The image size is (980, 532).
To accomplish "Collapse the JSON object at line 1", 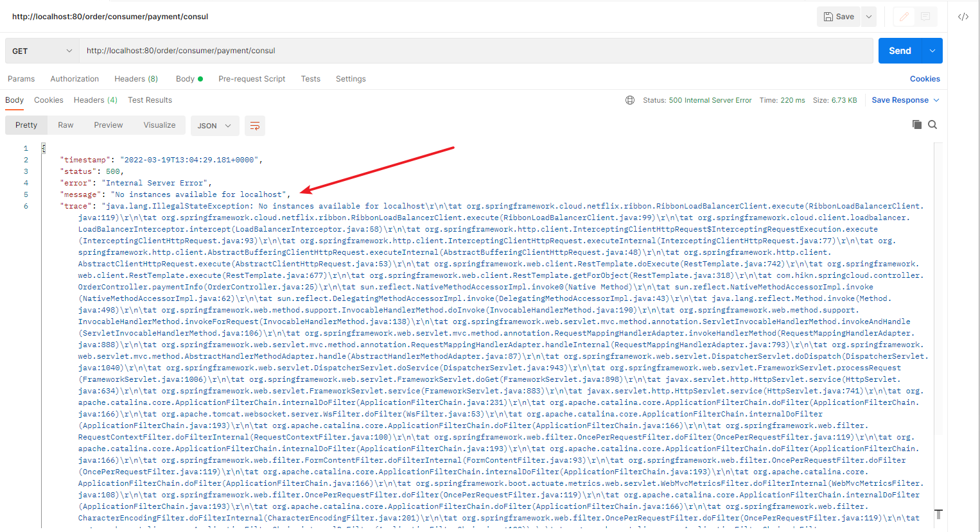I will [x=42, y=148].
